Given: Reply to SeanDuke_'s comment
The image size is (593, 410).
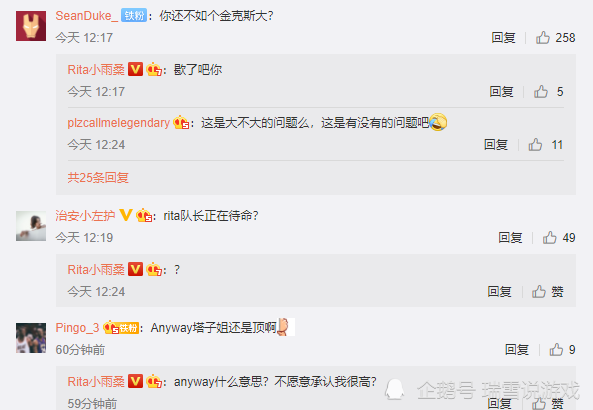Looking at the screenshot, I should click(x=503, y=37).
